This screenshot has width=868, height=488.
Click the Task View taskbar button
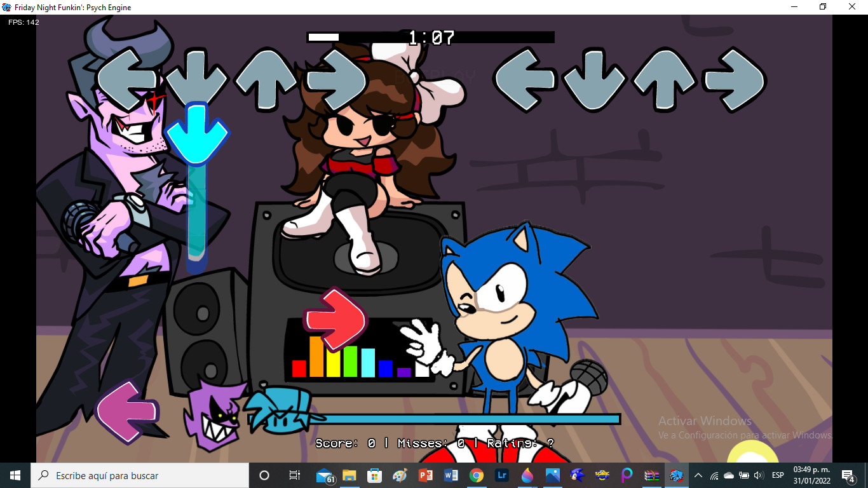295,475
